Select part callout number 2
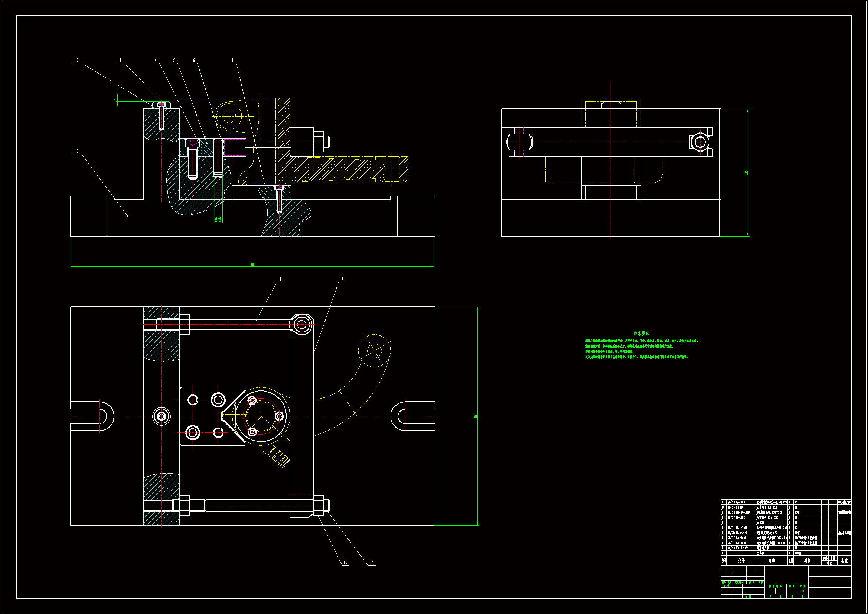This screenshot has width=868, height=614. coord(78,61)
